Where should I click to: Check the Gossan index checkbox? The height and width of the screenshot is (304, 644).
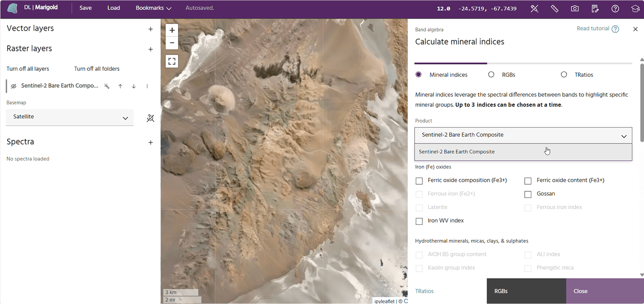click(528, 194)
